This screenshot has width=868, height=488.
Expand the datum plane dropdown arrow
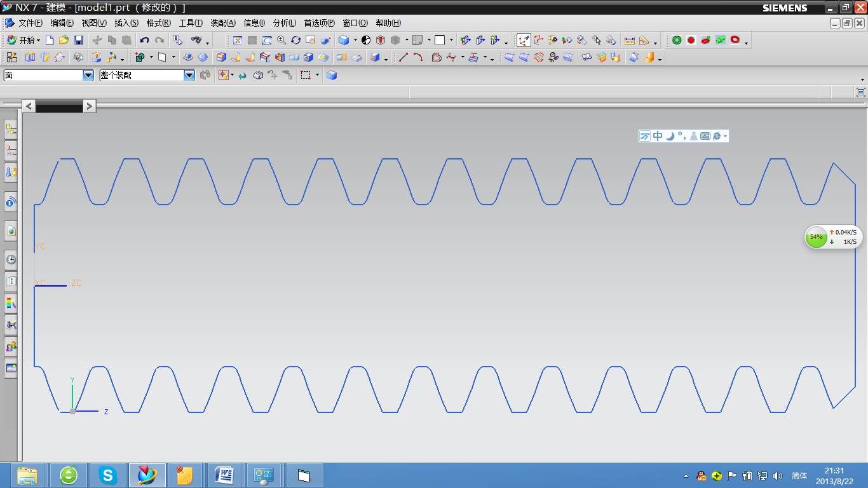coord(173,57)
